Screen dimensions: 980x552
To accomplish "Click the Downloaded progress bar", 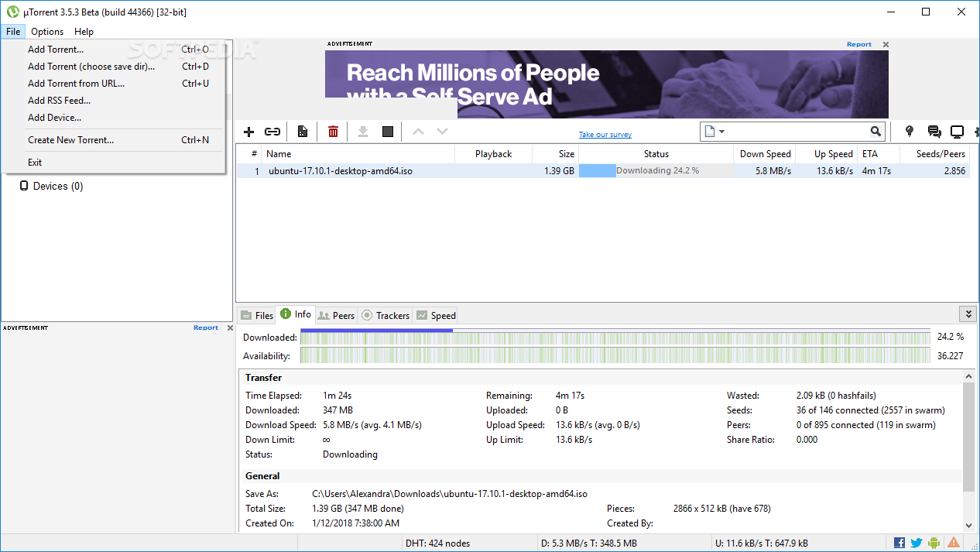I will 615,337.
